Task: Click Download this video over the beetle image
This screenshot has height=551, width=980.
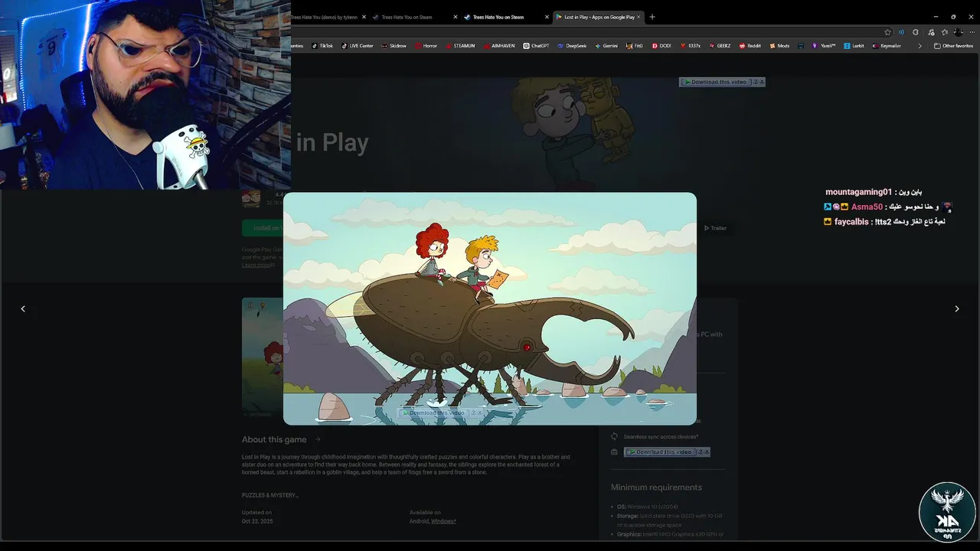Action: [433, 412]
